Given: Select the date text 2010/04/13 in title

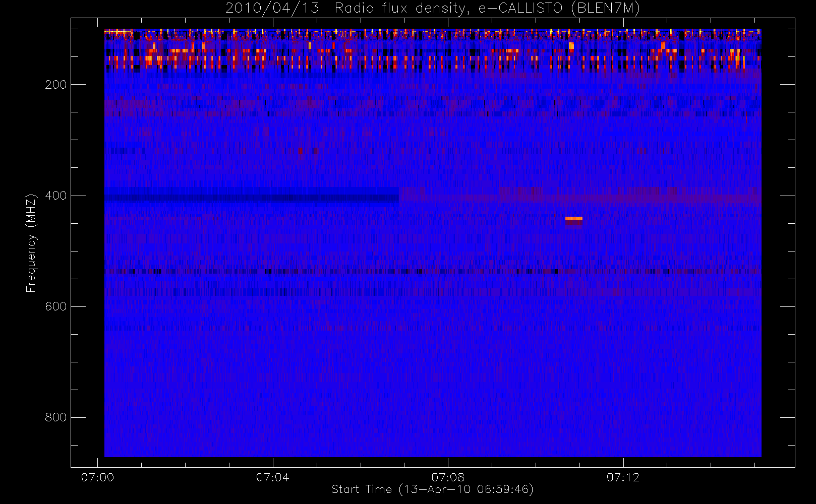Looking at the screenshot, I should [x=272, y=9].
